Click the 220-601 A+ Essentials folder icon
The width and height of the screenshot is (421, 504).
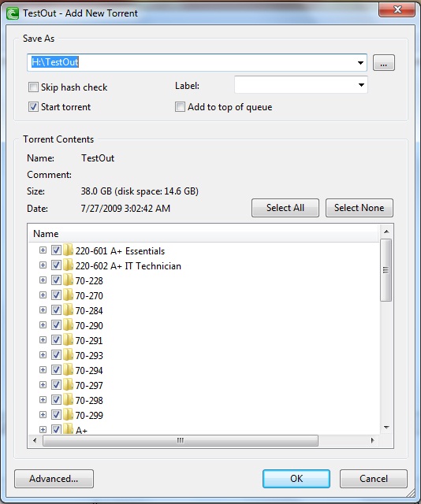[68, 250]
